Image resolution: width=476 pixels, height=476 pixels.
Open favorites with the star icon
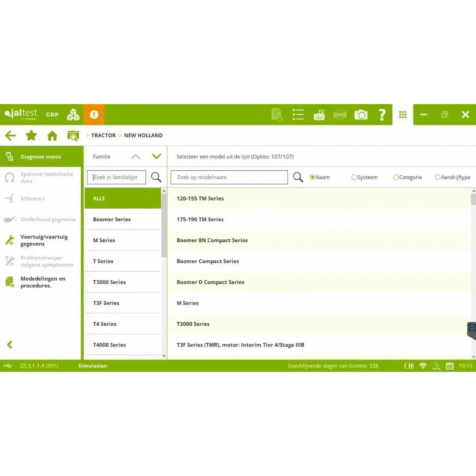(31, 136)
